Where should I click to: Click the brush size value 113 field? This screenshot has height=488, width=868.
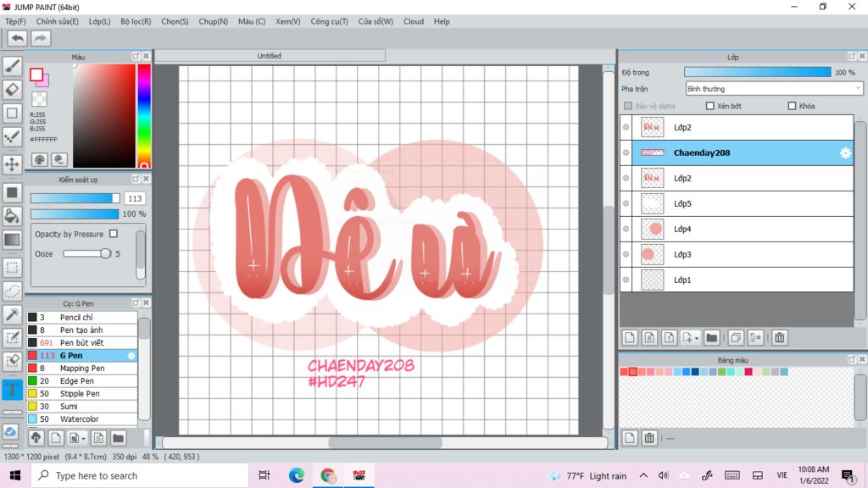pos(135,198)
